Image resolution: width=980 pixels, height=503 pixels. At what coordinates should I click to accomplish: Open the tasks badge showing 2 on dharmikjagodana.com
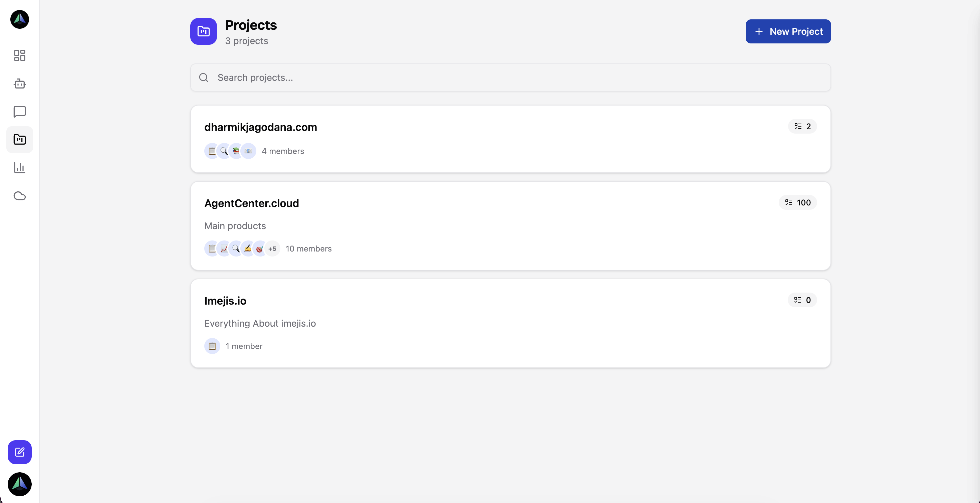(802, 126)
